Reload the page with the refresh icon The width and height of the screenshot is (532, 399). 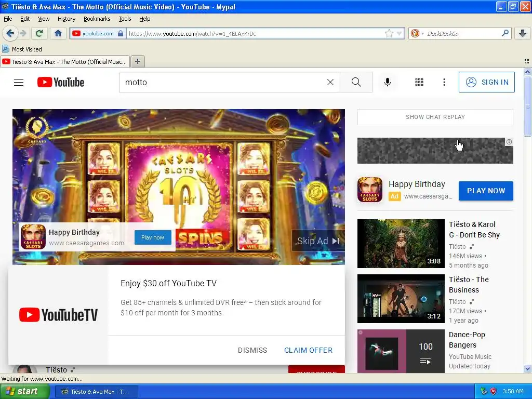pyautogui.click(x=39, y=33)
